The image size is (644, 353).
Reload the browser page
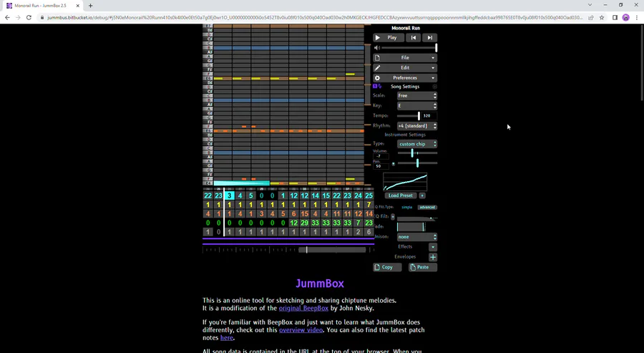tap(29, 18)
